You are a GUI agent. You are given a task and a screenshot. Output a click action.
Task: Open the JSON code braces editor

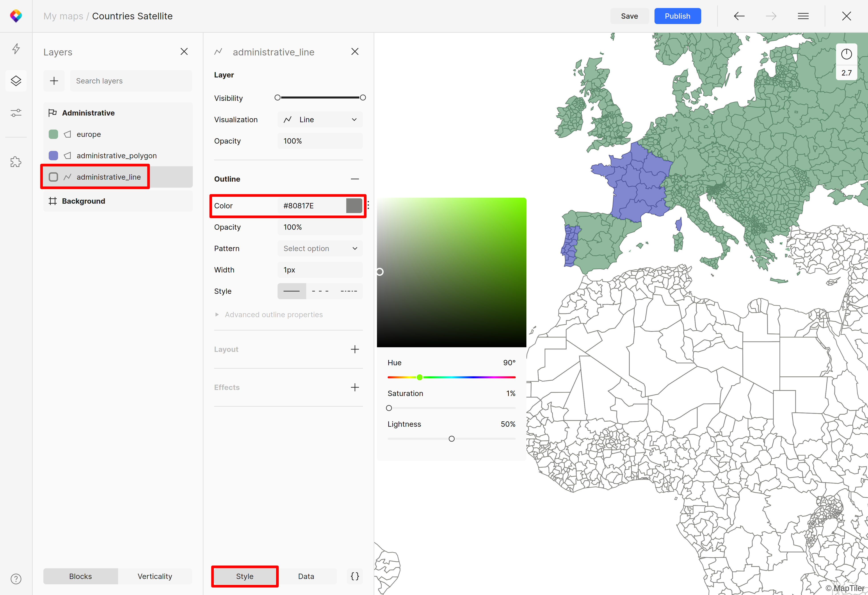[x=354, y=576]
